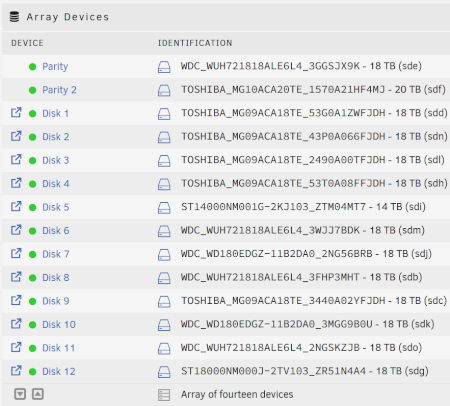Click the array summary icon at bottom

point(164,395)
